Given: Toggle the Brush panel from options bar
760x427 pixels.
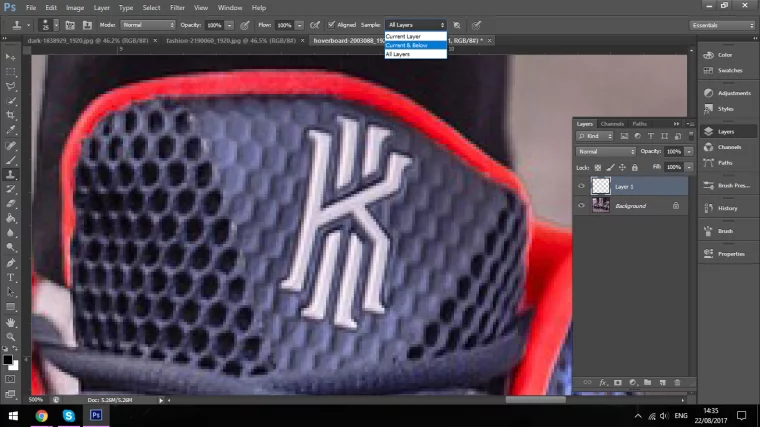Looking at the screenshot, I should pos(70,25).
